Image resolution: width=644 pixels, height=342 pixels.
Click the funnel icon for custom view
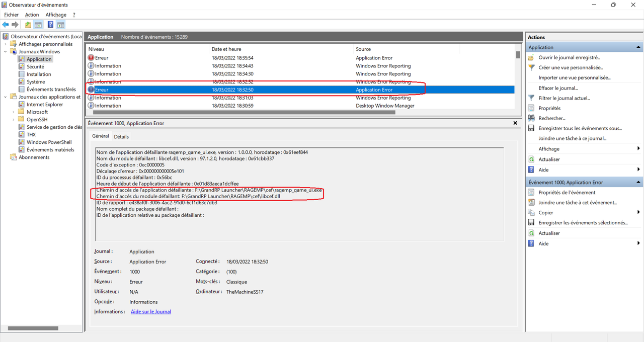pyautogui.click(x=531, y=67)
